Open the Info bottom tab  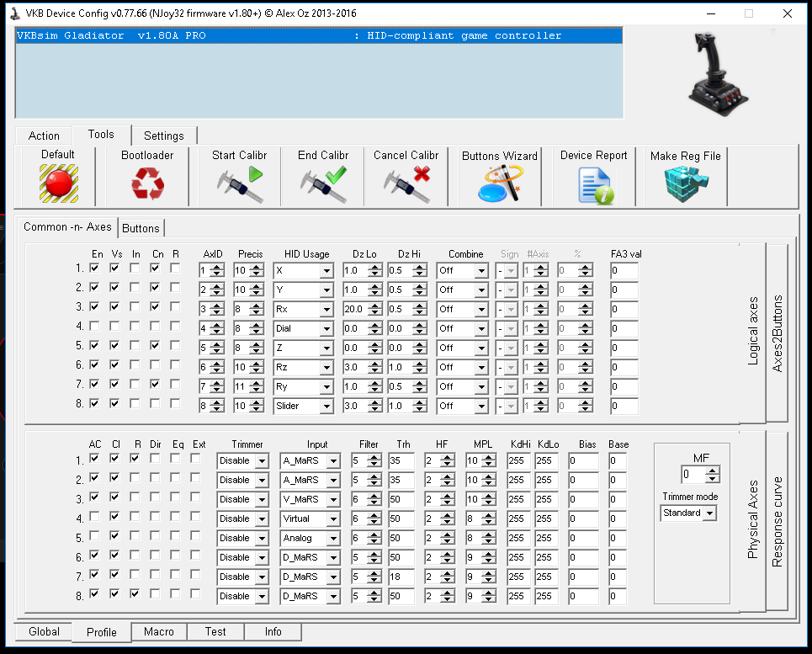click(x=273, y=632)
